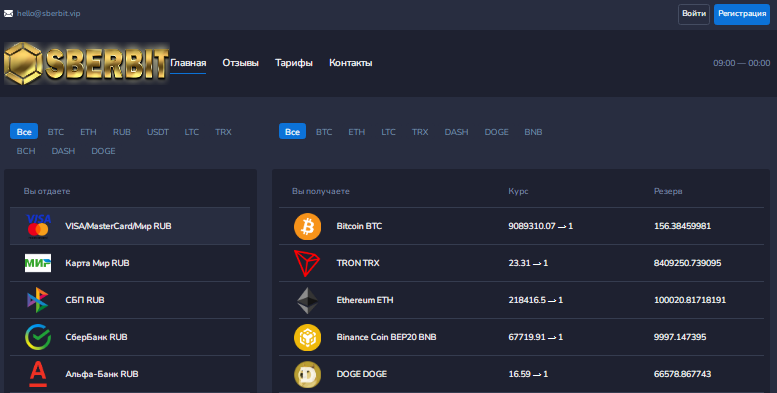Screen dimensions: 777x393
Task: Click the Alfa-Bank red A icon
Action: [x=38, y=374]
